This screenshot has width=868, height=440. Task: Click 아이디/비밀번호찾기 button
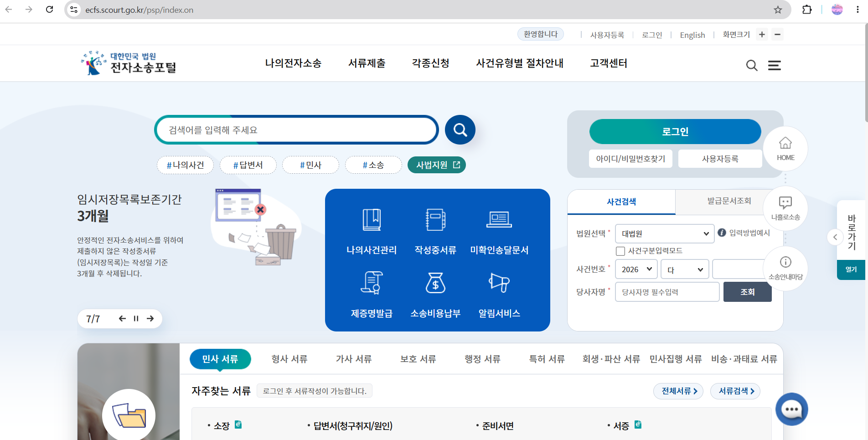point(630,159)
